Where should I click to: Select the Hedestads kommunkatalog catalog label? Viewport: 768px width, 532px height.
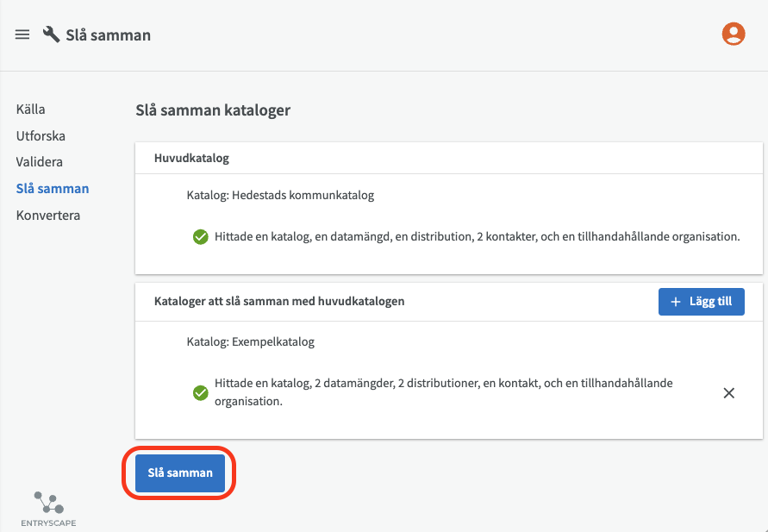(280, 196)
